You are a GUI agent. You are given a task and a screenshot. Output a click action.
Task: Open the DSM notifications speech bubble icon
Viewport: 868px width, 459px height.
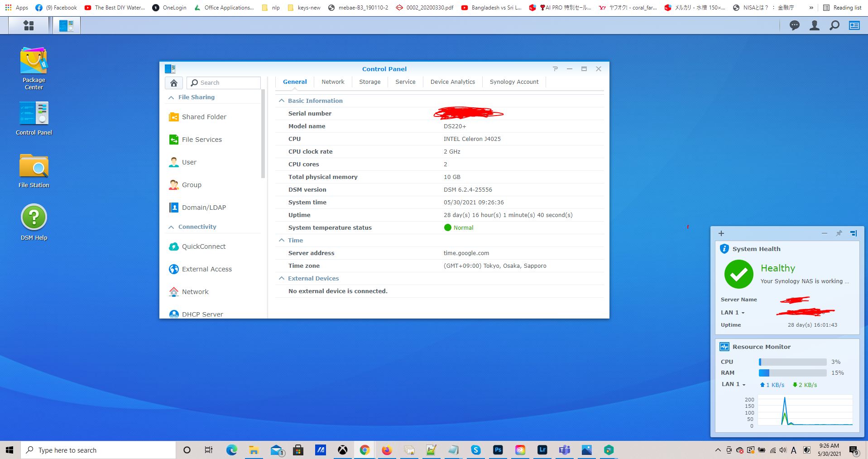coord(795,25)
